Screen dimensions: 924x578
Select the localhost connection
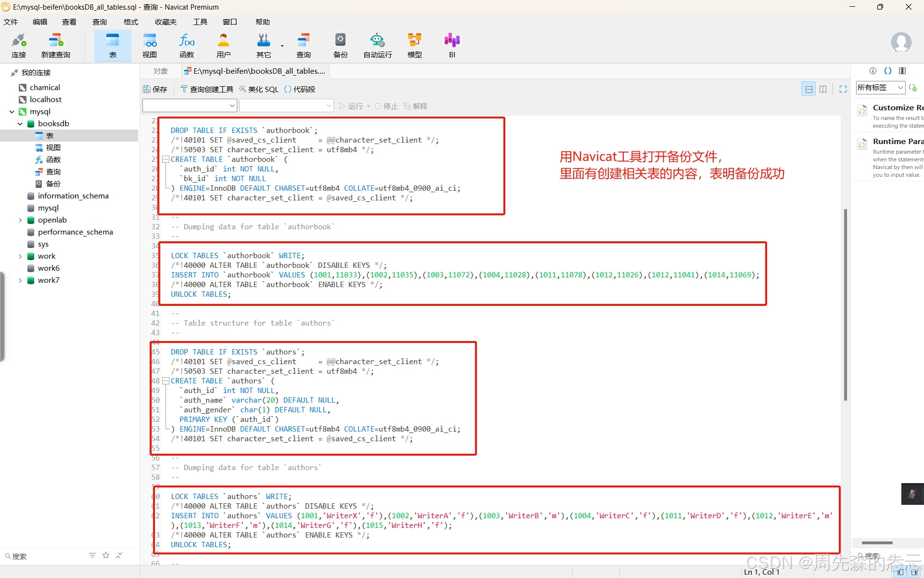click(x=46, y=100)
